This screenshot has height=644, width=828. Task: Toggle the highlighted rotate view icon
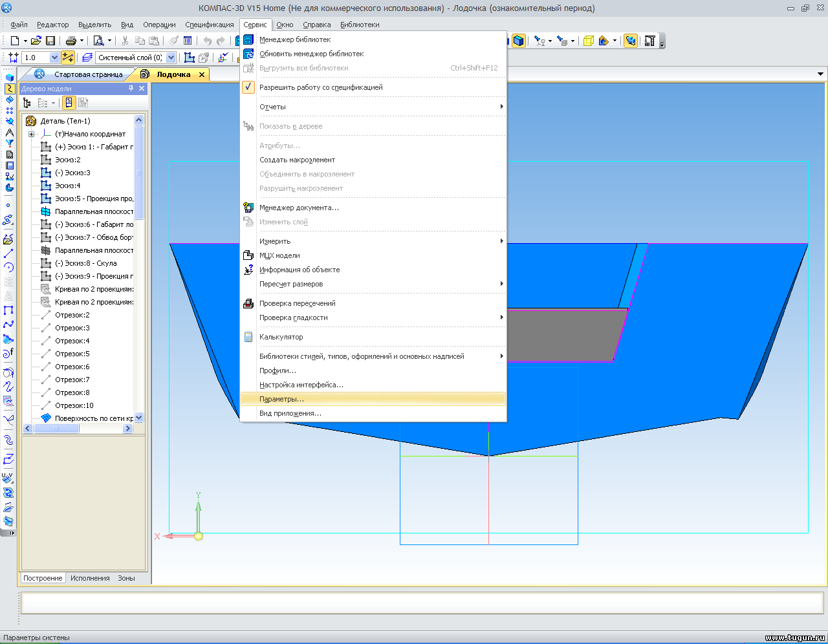[631, 41]
